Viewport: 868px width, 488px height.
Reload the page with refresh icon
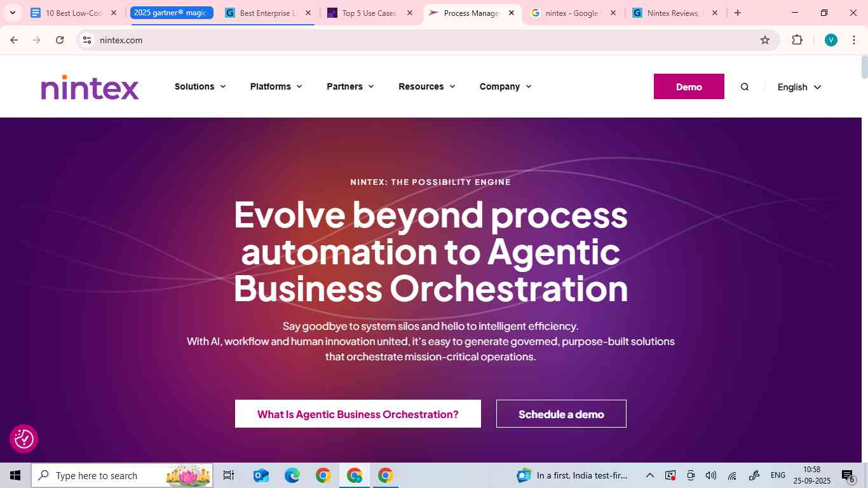click(60, 40)
